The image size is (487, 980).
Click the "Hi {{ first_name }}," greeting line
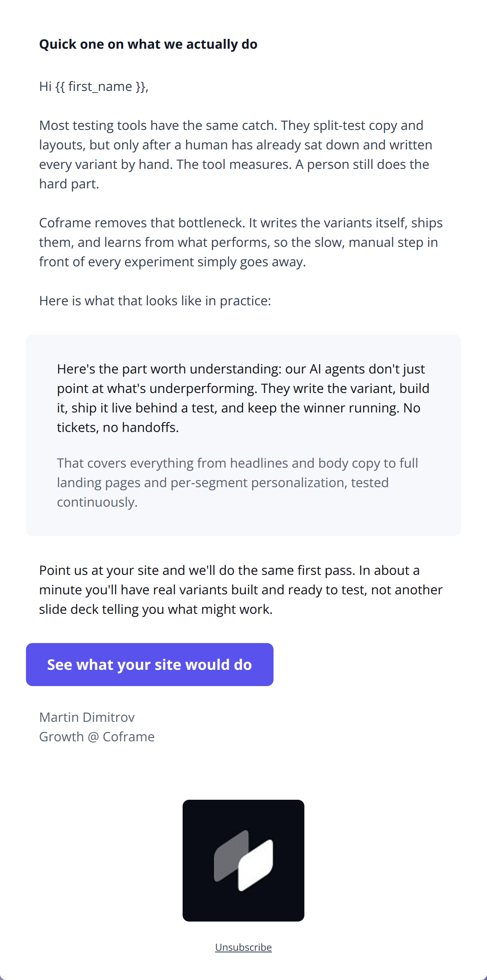(x=94, y=86)
